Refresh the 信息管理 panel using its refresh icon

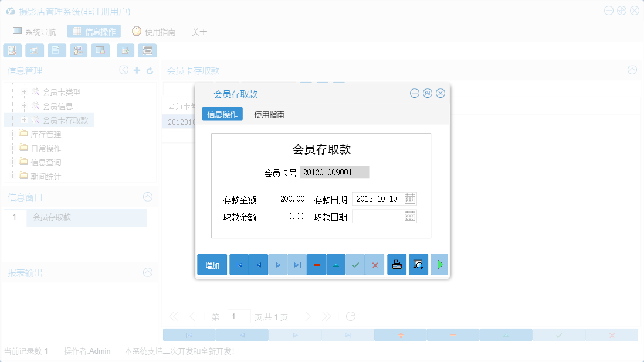click(x=151, y=70)
